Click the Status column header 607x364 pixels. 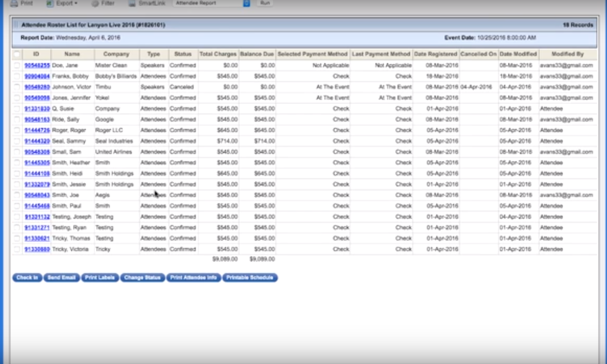(183, 54)
